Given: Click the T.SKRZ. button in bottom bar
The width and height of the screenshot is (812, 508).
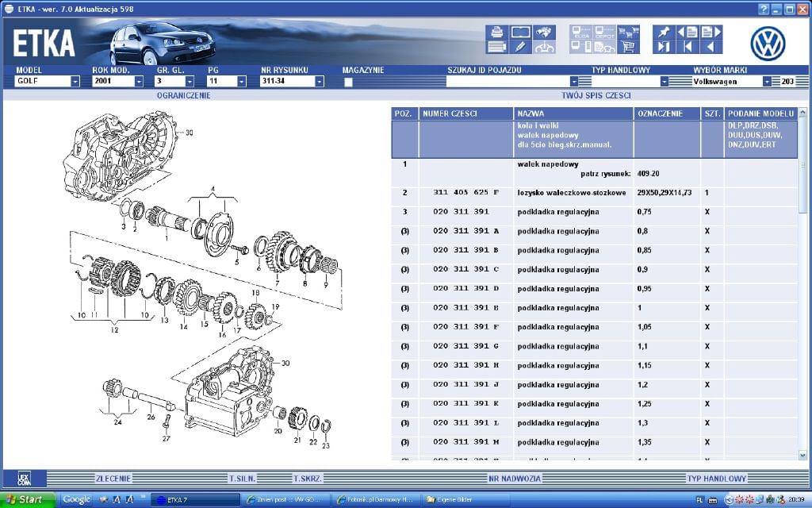Looking at the screenshot, I should click(308, 479).
